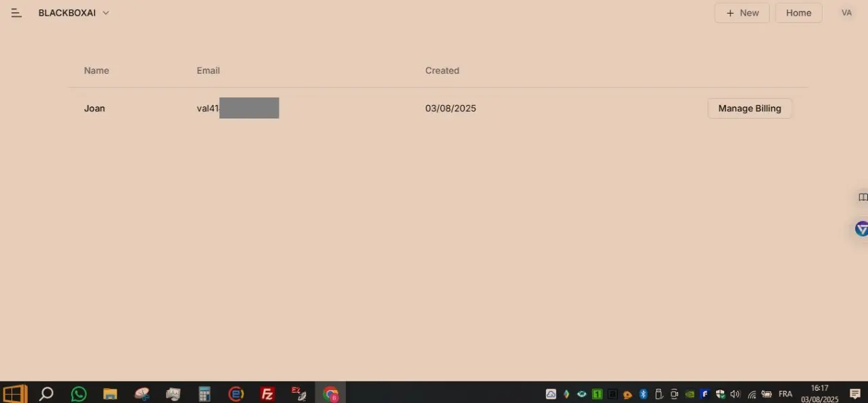Viewport: 868px width, 403px height.
Task: Click the battery power tray icon
Action: point(767,394)
